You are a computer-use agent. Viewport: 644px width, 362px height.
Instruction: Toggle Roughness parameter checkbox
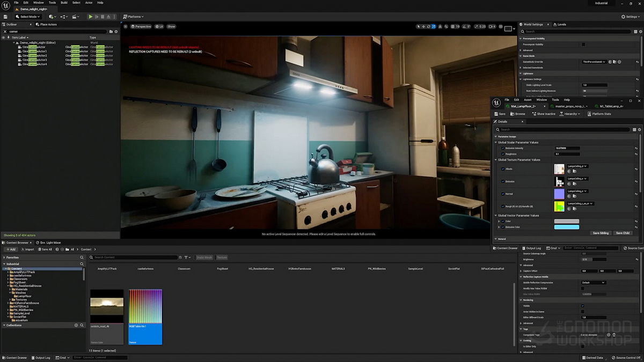point(503,154)
